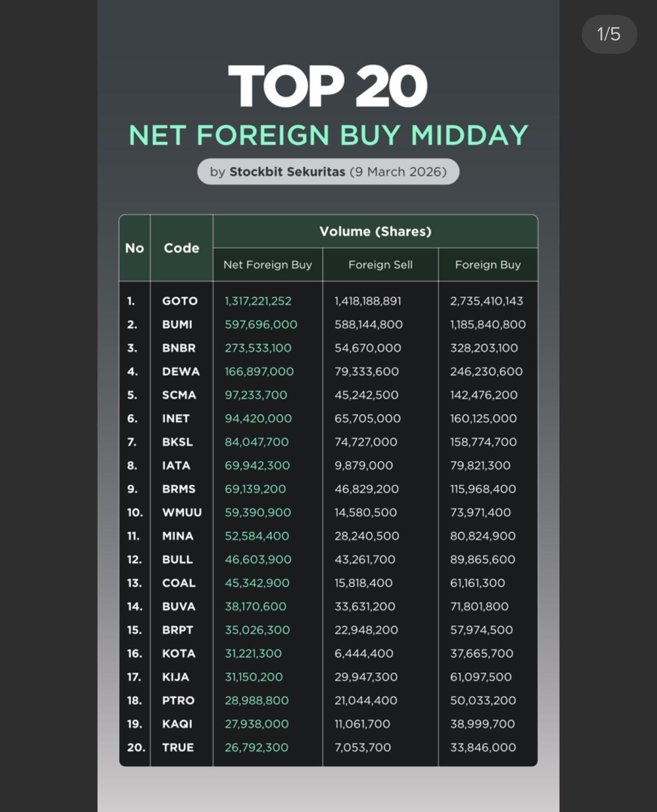Click the BUMI stock code
This screenshot has height=812, width=657.
pyautogui.click(x=177, y=325)
